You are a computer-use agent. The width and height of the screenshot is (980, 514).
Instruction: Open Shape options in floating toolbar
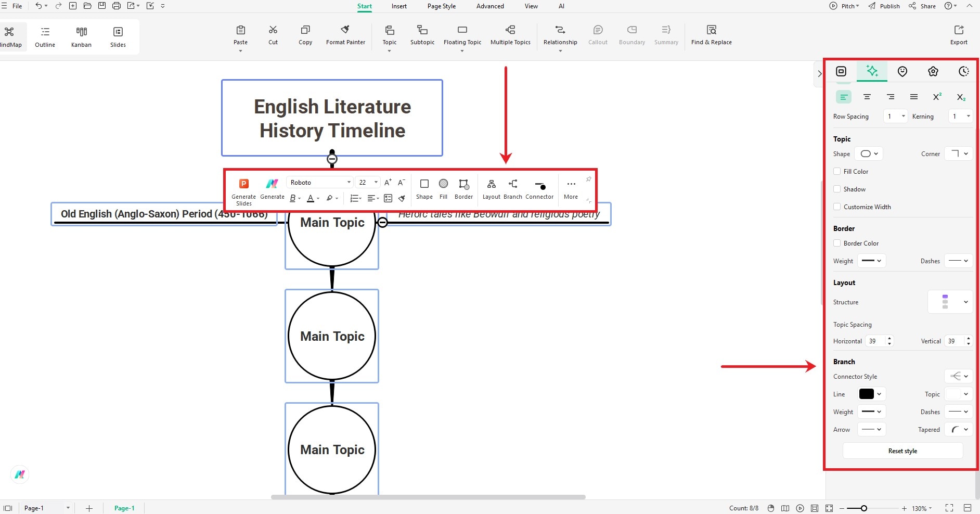(424, 189)
